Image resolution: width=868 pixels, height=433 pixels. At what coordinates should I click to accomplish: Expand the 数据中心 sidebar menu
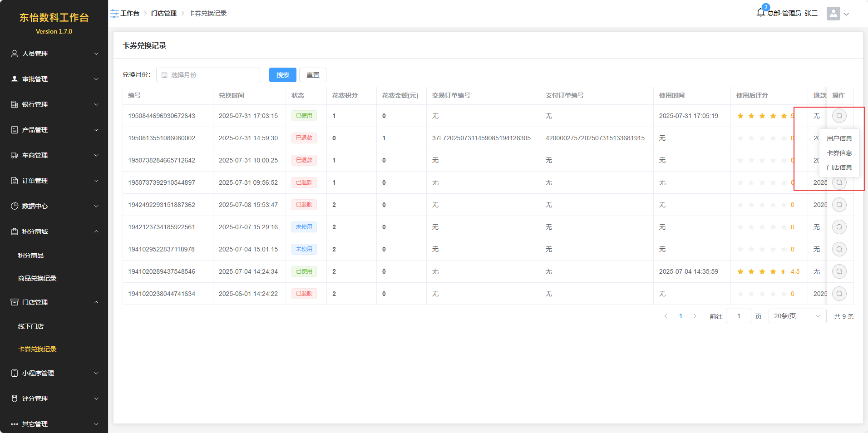pyautogui.click(x=54, y=206)
